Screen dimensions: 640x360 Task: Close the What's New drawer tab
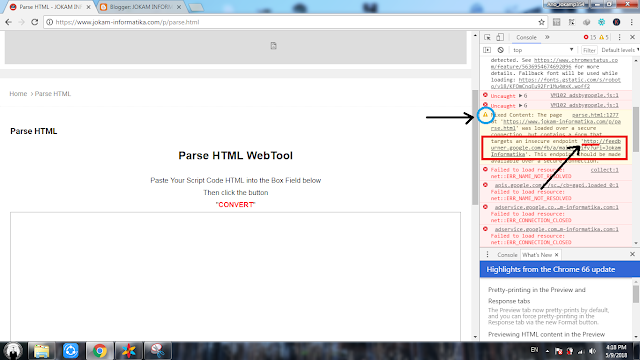pyautogui.click(x=556, y=255)
